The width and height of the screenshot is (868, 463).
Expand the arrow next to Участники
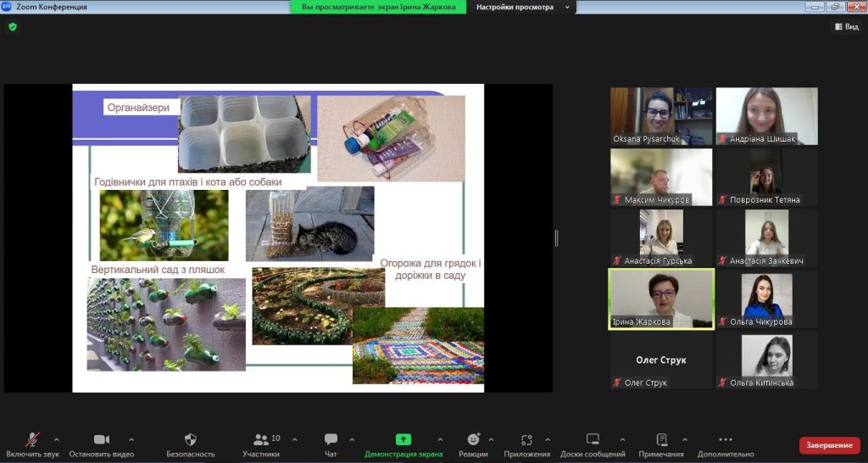pos(295,439)
